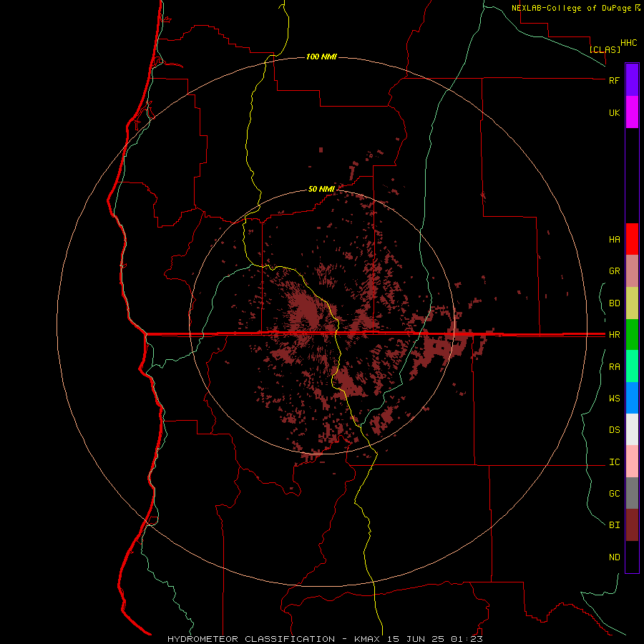Click the ND black legend swatch

coord(632,557)
